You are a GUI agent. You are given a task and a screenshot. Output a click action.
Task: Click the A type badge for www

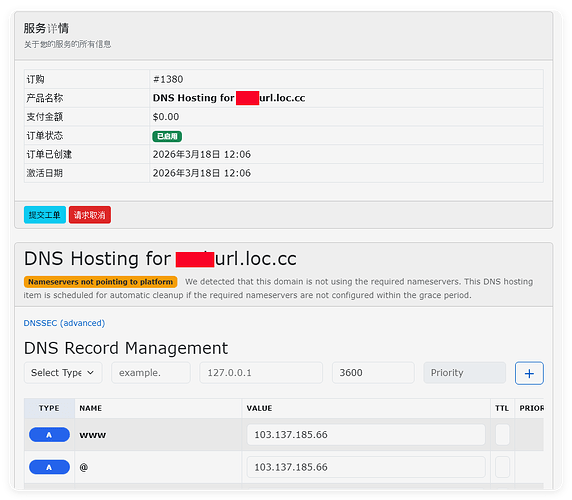click(x=49, y=435)
